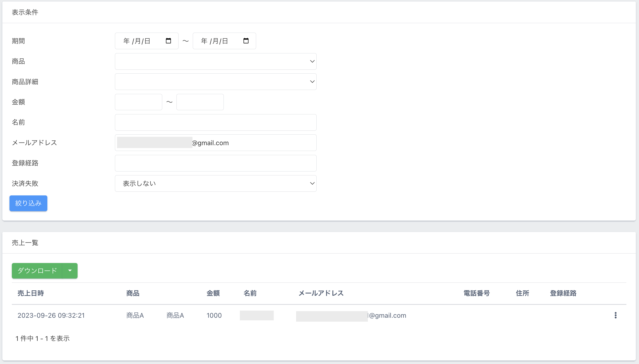
Task: Expand the download options caret
Action: [x=70, y=271]
